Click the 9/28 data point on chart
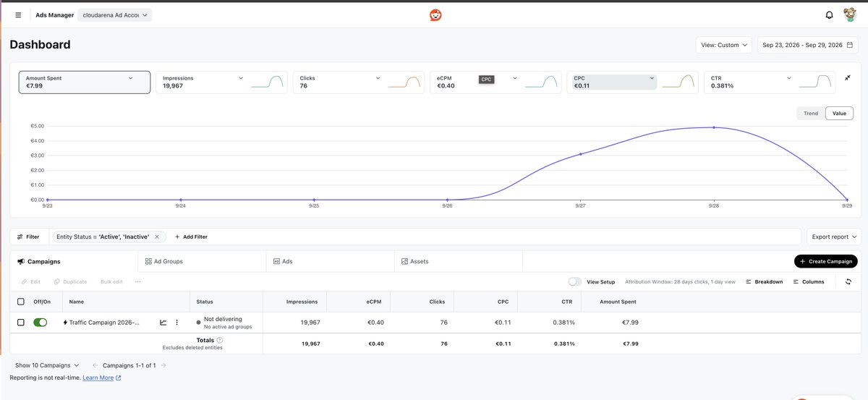868x400 pixels. coord(714,127)
